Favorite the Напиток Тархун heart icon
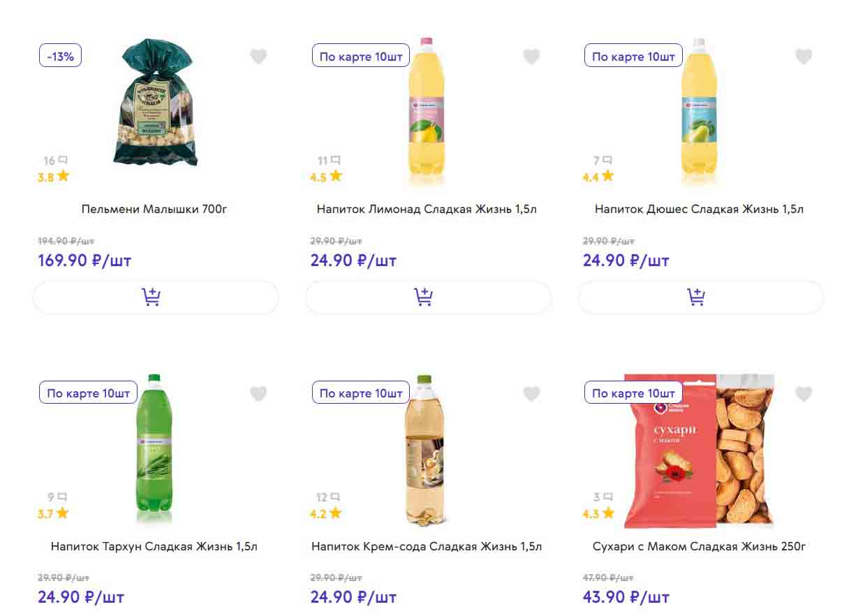This screenshot has height=616, width=842. click(259, 394)
